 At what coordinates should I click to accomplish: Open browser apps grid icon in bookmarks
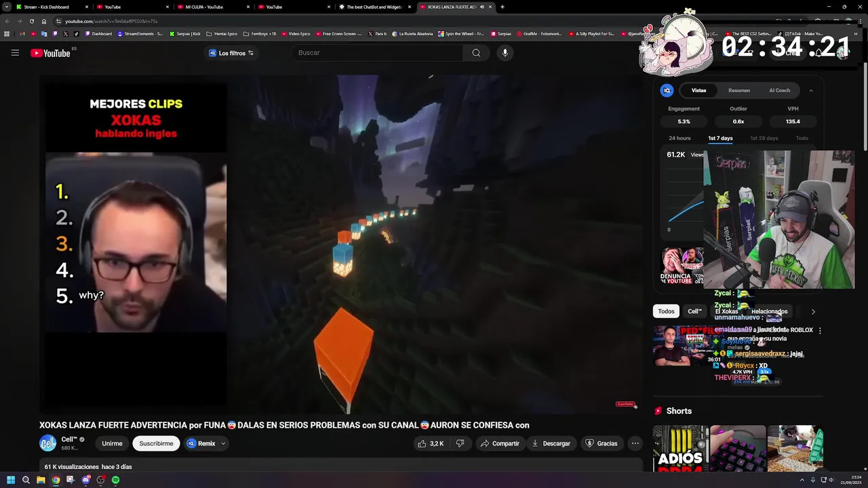(7, 33)
